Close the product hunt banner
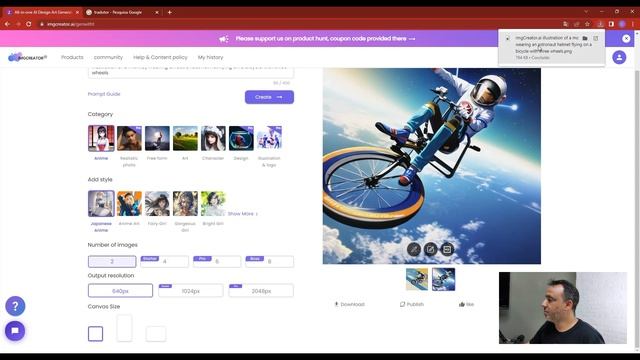The image size is (640, 360). click(x=626, y=38)
